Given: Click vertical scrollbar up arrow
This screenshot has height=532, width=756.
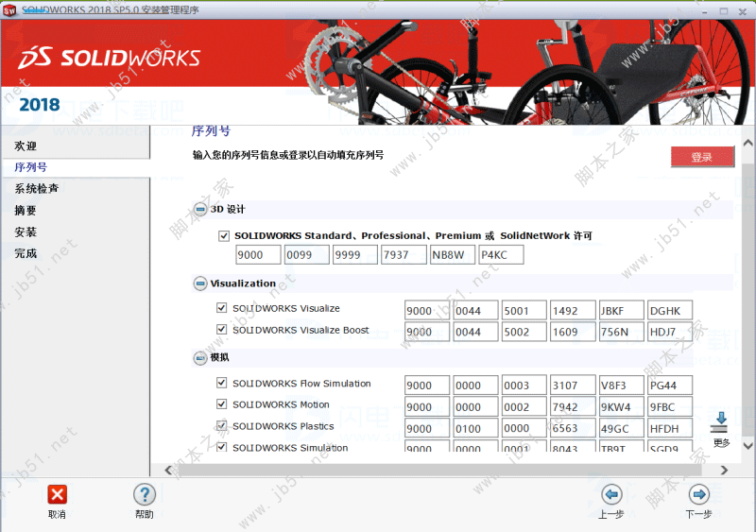Looking at the screenshot, I should 747,143.
